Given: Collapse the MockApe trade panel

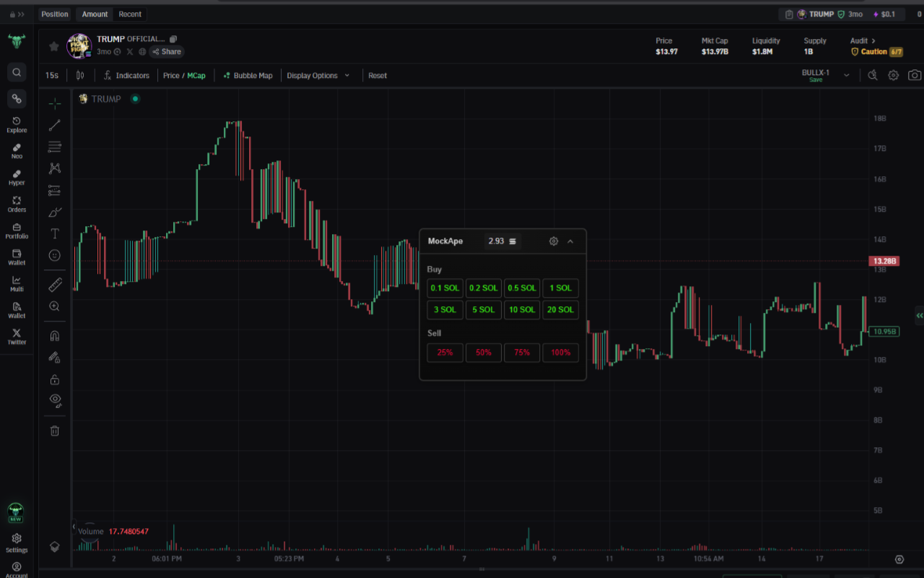Looking at the screenshot, I should (x=570, y=241).
